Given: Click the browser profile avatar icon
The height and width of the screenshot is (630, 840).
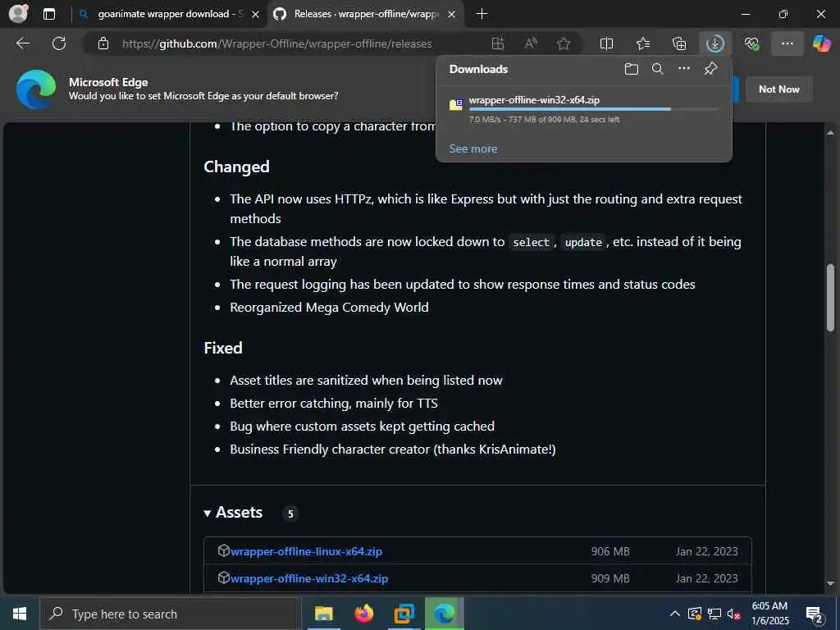Looking at the screenshot, I should (18, 14).
